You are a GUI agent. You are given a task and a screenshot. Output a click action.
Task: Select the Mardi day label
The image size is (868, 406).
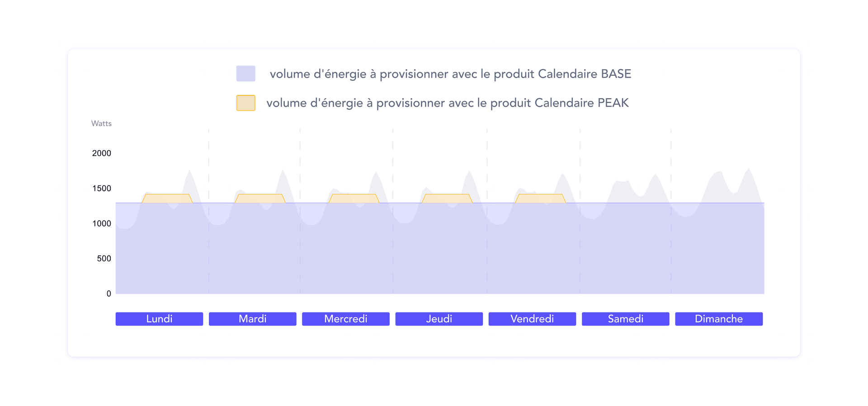(x=252, y=319)
